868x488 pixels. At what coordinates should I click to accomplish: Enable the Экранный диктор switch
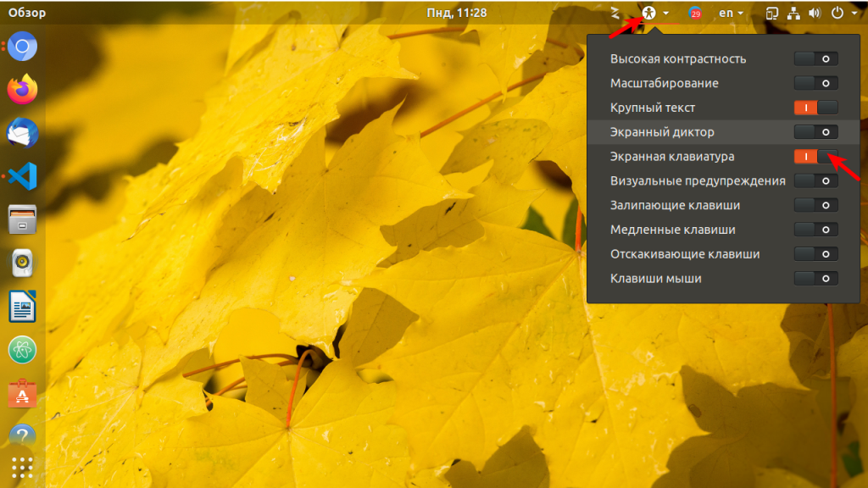815,131
